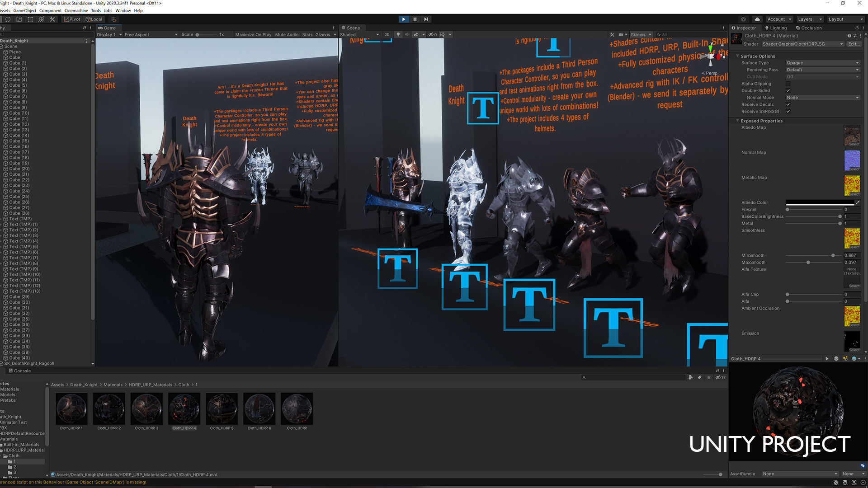This screenshot has width=868, height=488.
Task: Step forward one frame
Action: [426, 19]
